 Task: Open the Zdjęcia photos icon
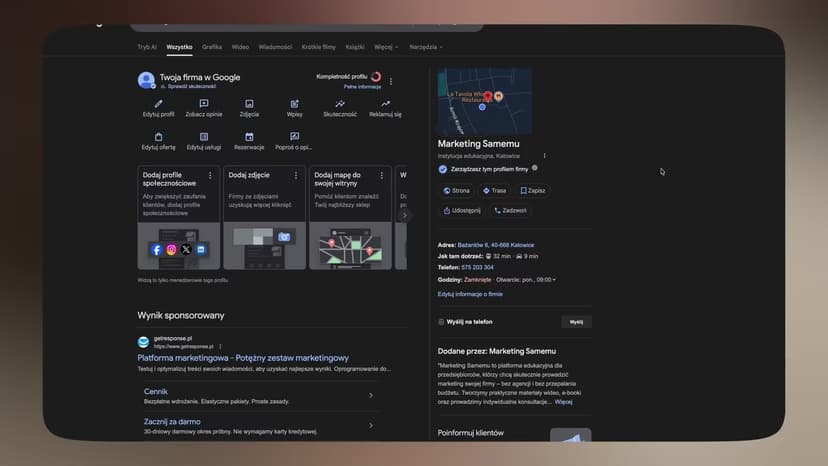pos(249,104)
